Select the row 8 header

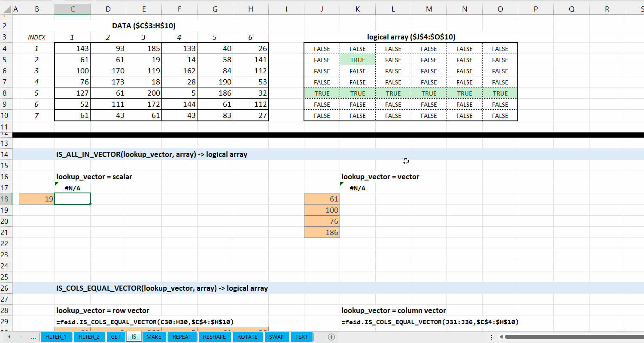(x=6, y=93)
